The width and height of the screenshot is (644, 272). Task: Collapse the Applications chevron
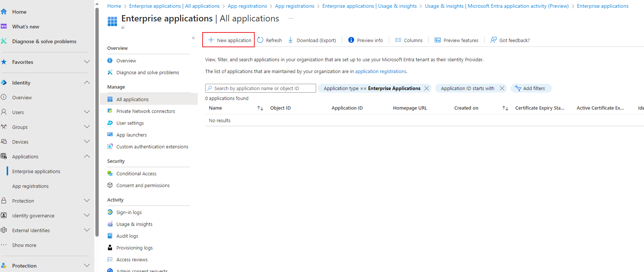tap(87, 156)
